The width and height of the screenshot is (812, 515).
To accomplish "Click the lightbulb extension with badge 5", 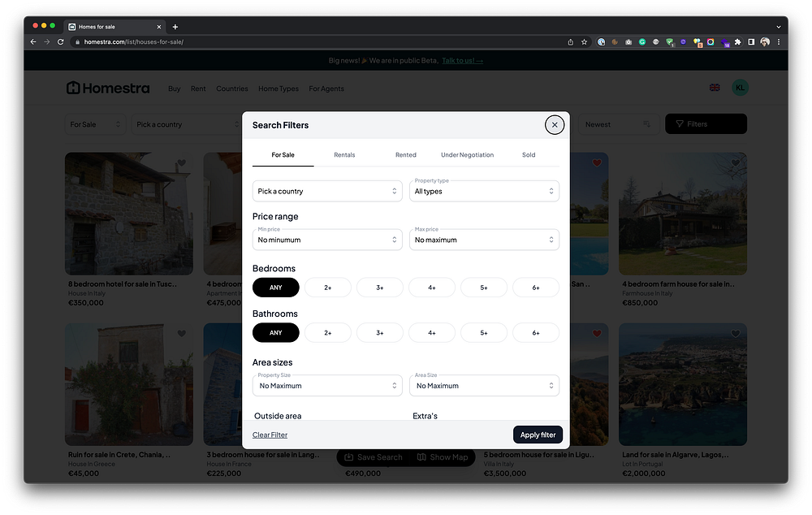I will pos(697,42).
